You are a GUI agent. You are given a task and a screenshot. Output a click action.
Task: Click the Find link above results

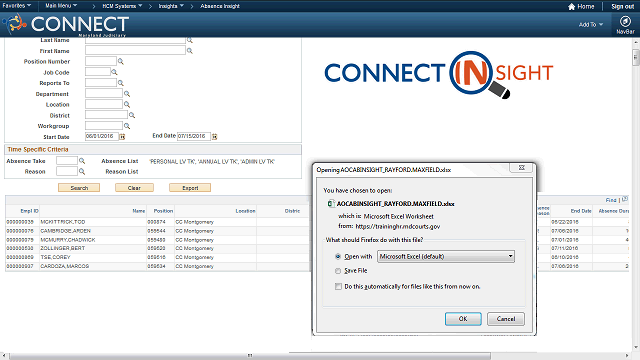coord(611,200)
